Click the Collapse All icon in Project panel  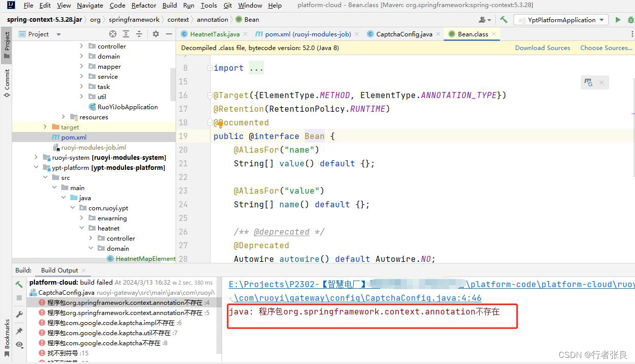(x=140, y=34)
